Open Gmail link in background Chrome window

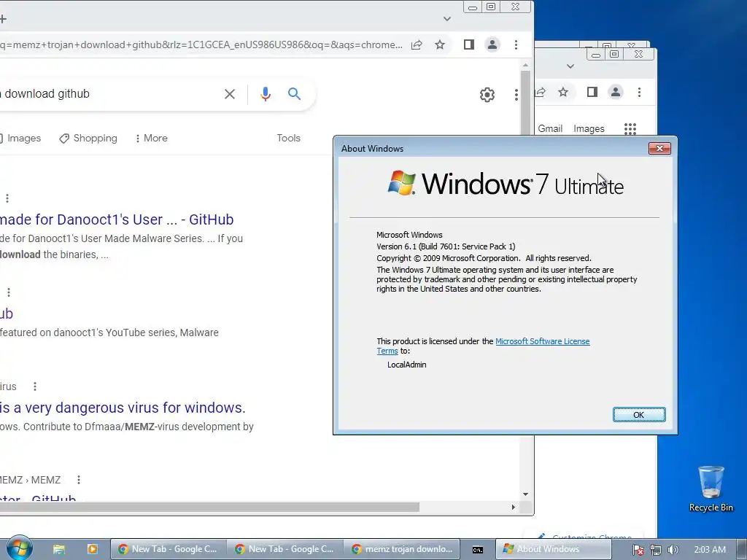click(550, 128)
